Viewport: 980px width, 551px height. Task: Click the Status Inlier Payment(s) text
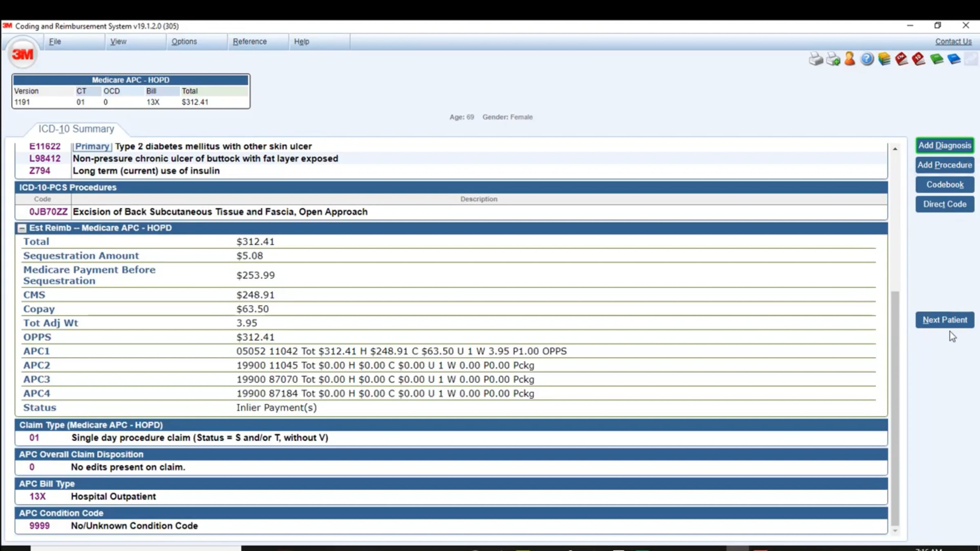tap(276, 407)
